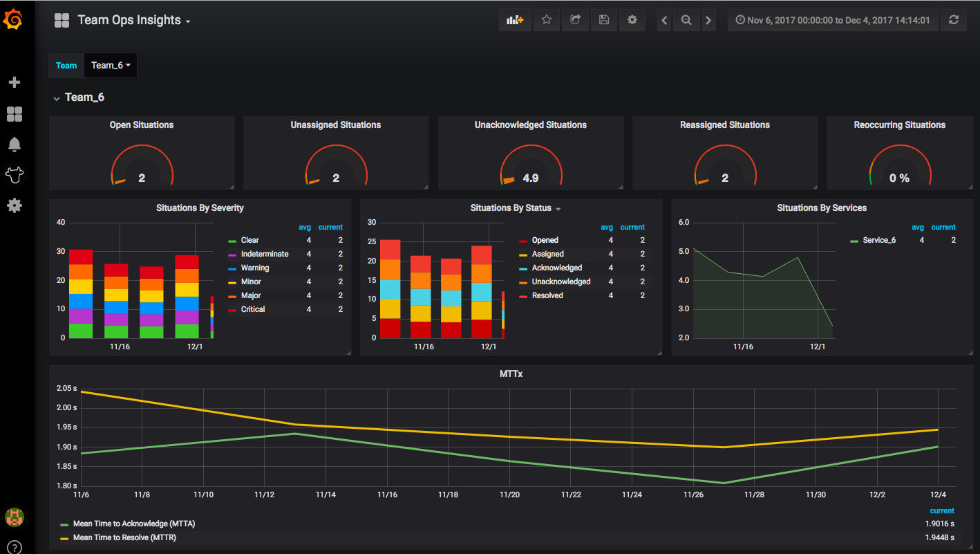Refresh the dashboard
The width and height of the screenshot is (980, 554).
click(x=954, y=20)
